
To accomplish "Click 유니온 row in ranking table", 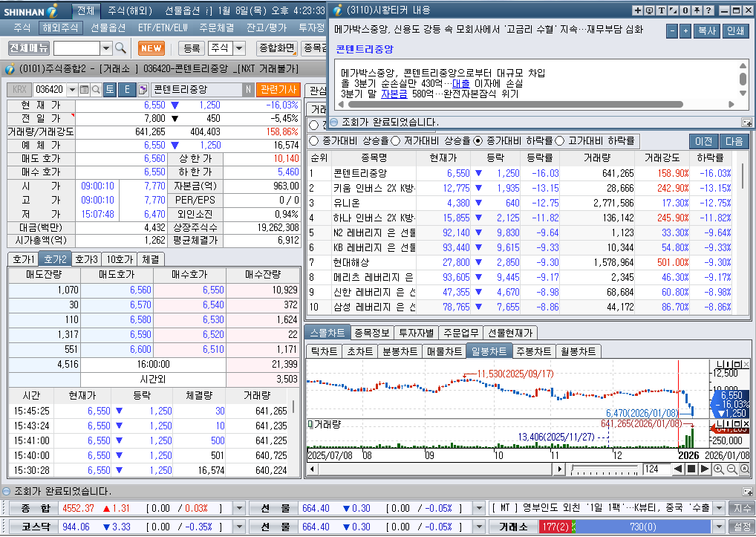I will [521, 203].
